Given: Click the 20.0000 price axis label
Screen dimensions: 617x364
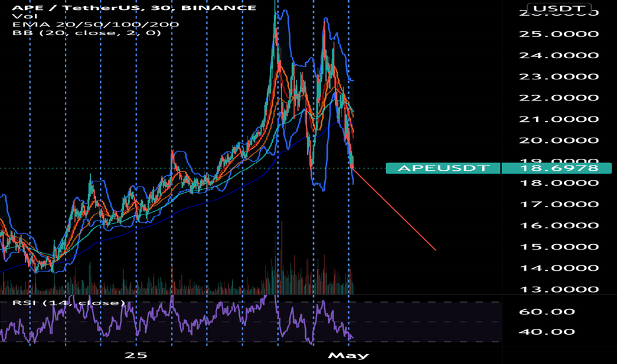Looking at the screenshot, I should (559, 140).
